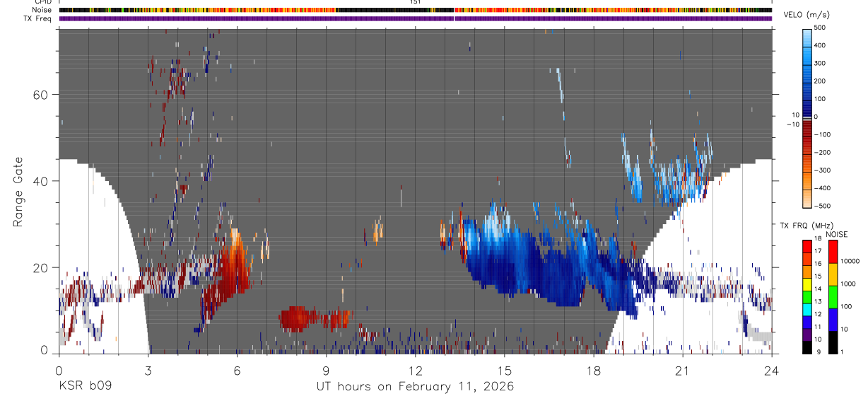Click the black 9–10 MHz TX frequency swatch

(x=807, y=347)
